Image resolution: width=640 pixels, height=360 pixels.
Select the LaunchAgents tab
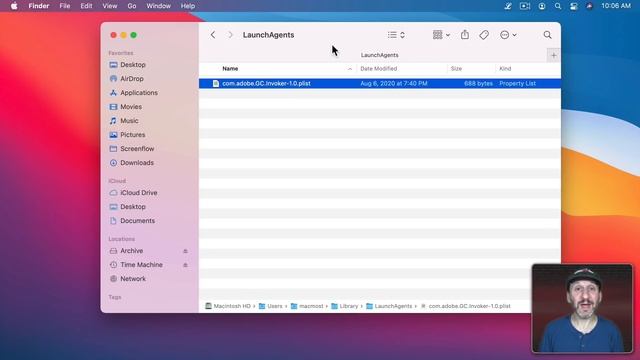379,55
